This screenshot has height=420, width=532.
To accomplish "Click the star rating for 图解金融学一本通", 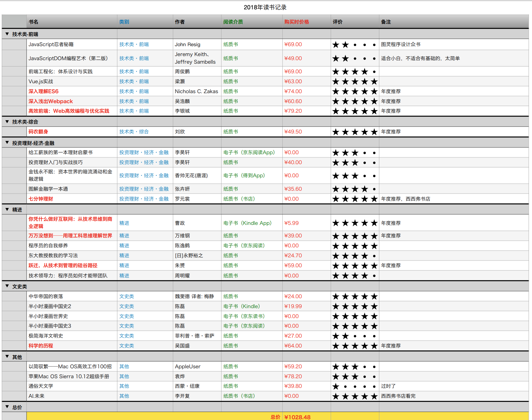I will tap(355, 189).
